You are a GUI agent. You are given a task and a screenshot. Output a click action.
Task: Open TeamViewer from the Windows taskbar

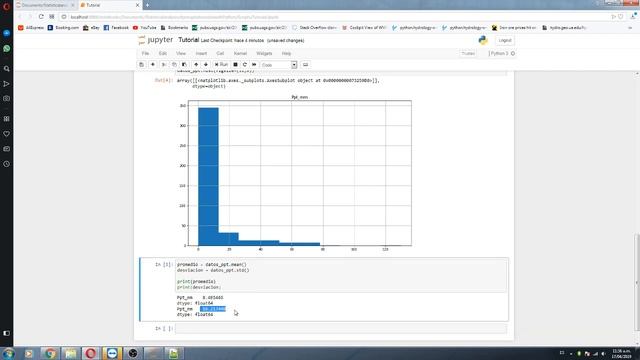[112, 353]
